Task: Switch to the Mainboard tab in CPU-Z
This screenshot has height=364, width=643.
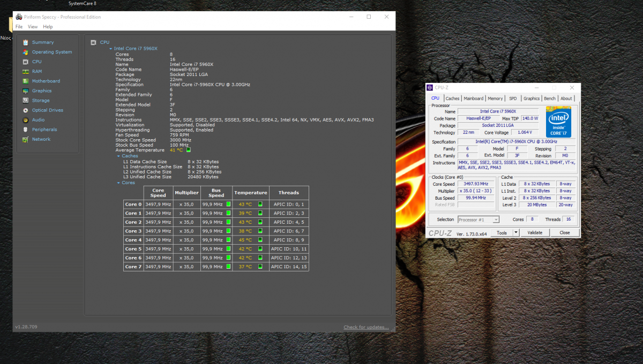Action: tap(473, 98)
